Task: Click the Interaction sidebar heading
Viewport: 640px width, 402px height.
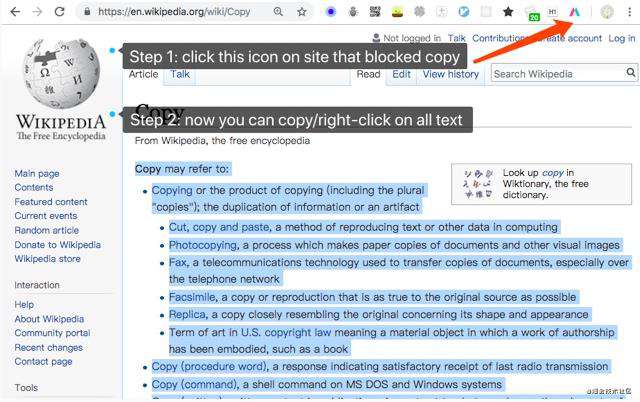Action: coord(37,285)
